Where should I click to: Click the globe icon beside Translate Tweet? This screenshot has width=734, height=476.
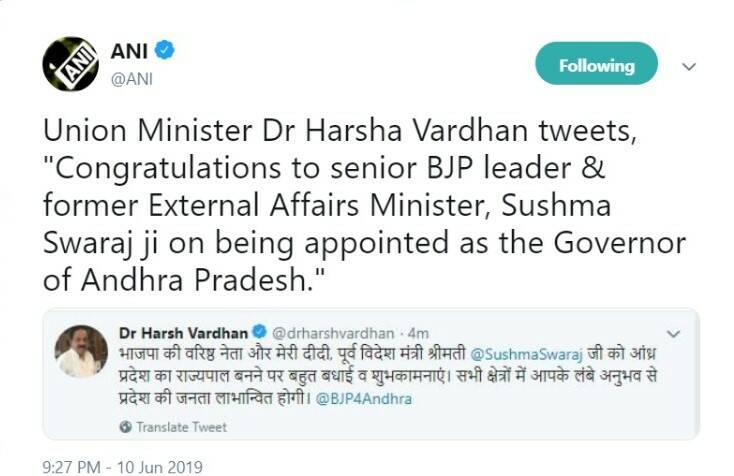coord(126,427)
